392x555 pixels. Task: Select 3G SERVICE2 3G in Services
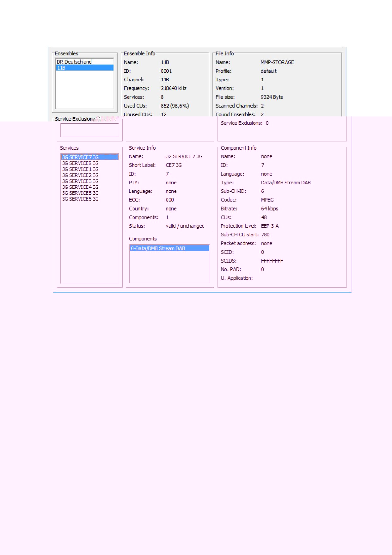80,175
